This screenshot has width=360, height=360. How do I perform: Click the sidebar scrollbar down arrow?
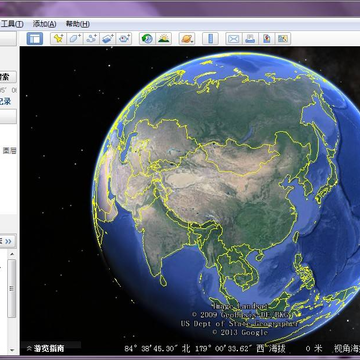pos(12,350)
